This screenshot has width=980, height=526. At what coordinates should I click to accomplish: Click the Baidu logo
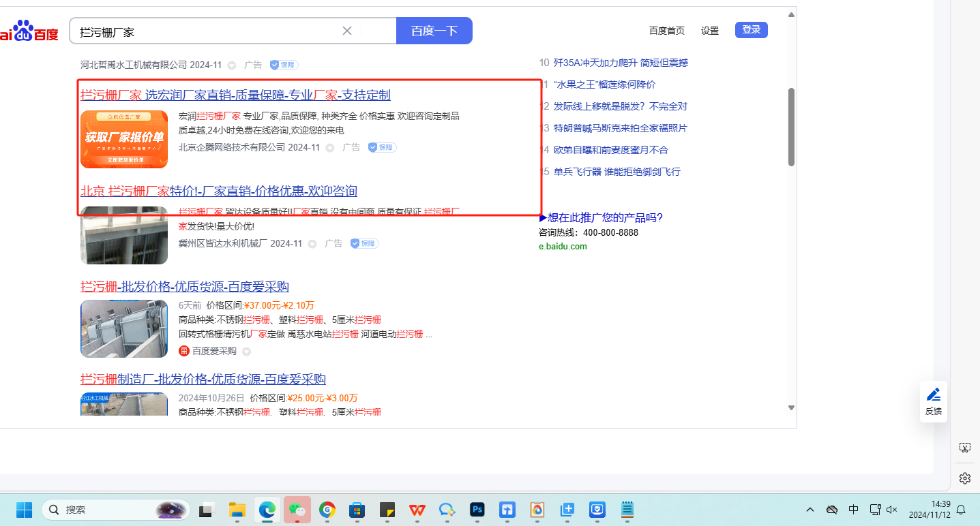coord(29,31)
